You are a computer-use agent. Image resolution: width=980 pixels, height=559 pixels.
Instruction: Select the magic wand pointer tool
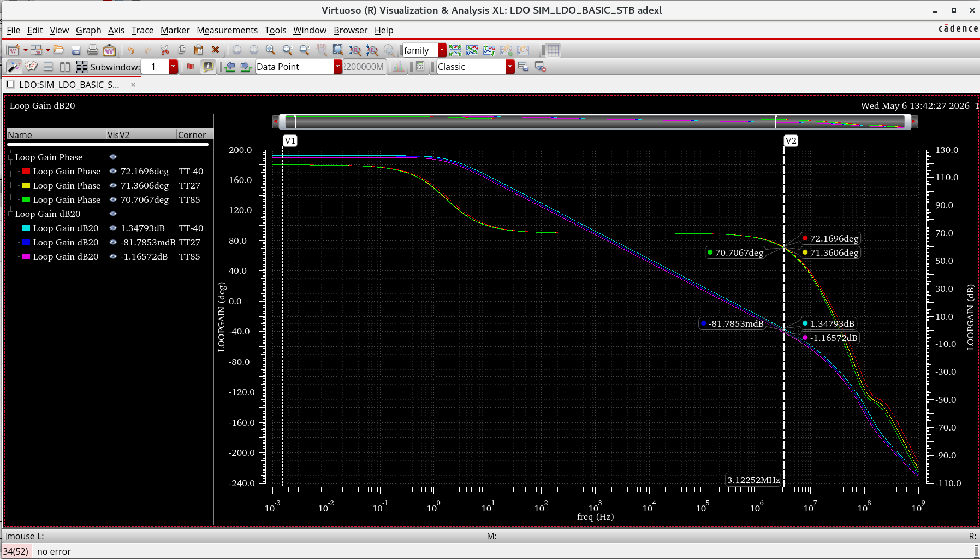point(14,67)
